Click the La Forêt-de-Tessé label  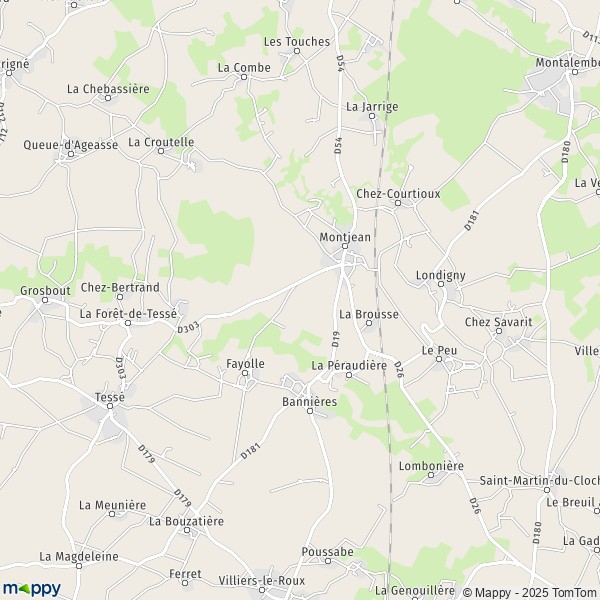pyautogui.click(x=128, y=314)
